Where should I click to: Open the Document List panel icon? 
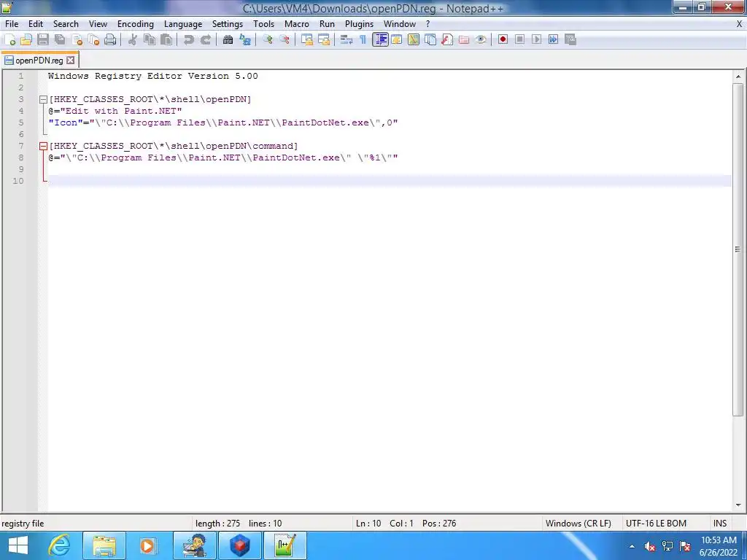tap(430, 39)
